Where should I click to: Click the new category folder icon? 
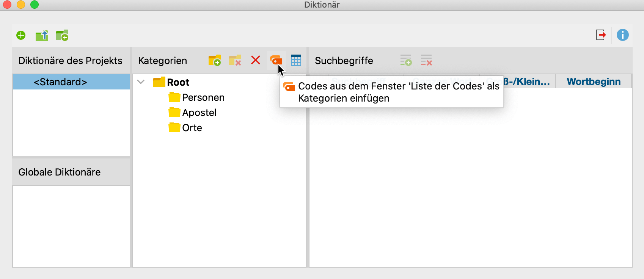click(215, 60)
